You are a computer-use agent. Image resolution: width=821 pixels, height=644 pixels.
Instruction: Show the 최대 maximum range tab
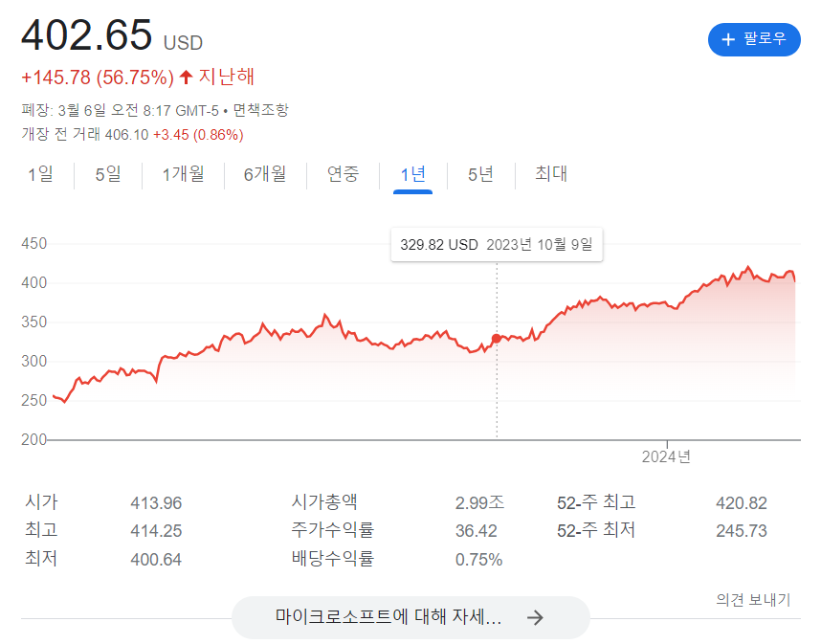[x=551, y=174]
